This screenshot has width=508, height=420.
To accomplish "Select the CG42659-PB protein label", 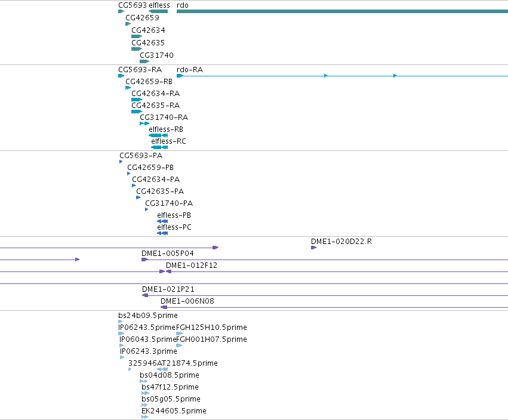I will [x=150, y=168].
